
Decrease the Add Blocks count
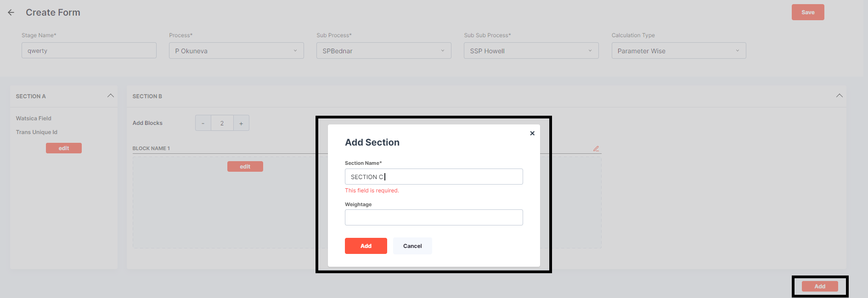(x=203, y=123)
